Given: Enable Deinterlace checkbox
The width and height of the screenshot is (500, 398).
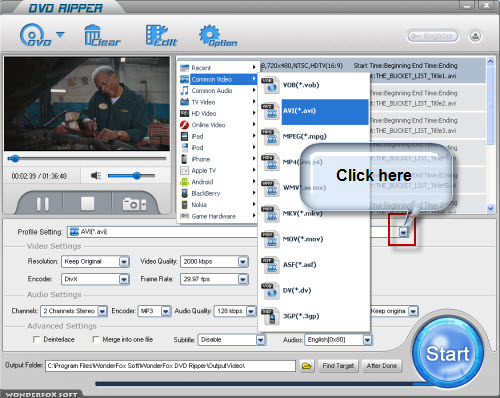Looking at the screenshot, I should pos(36,339).
